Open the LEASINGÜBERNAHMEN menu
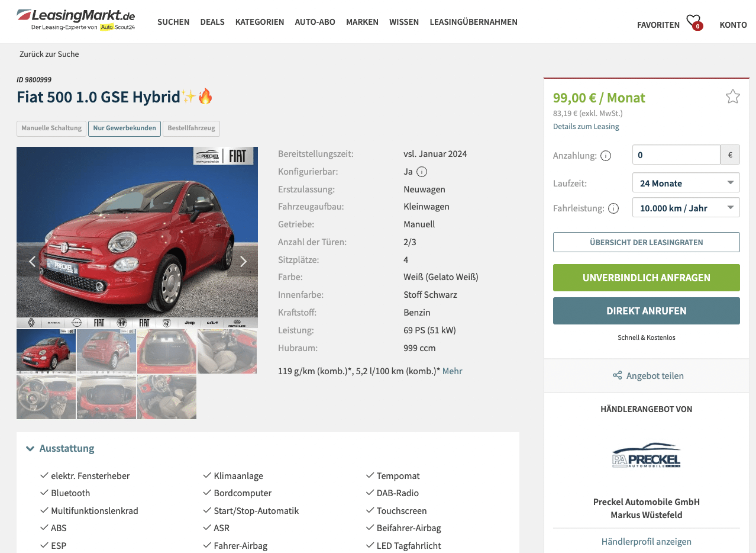Viewport: 756px width, 553px height. (x=473, y=22)
